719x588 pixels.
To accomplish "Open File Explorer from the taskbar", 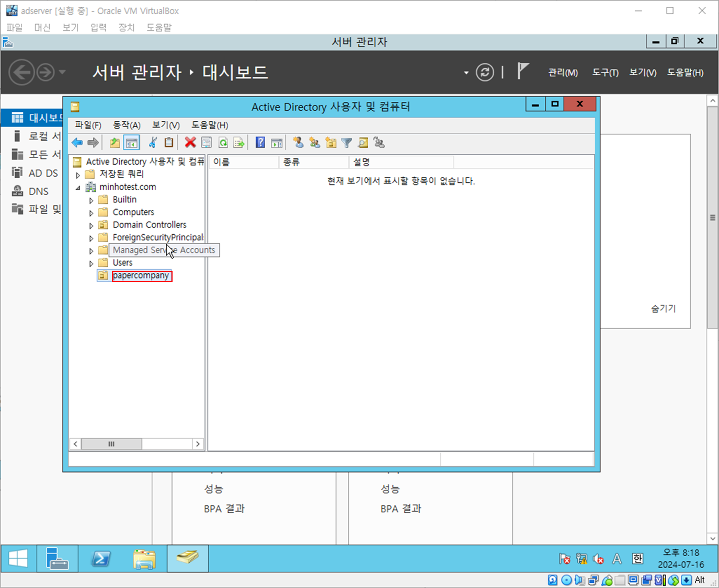I will [x=144, y=559].
